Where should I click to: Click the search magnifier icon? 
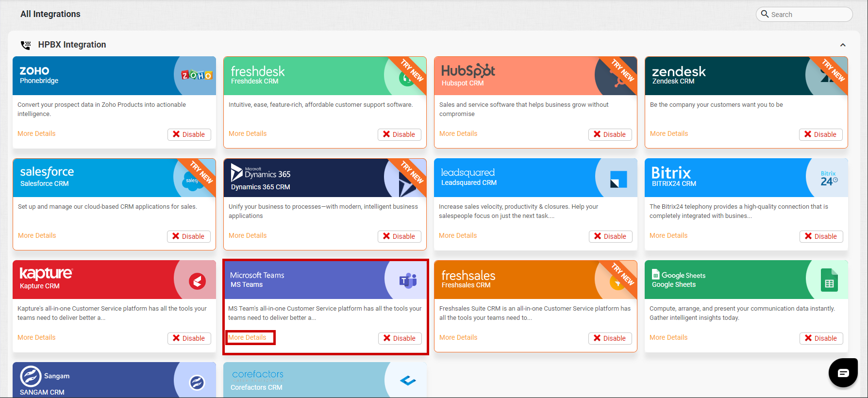point(765,14)
